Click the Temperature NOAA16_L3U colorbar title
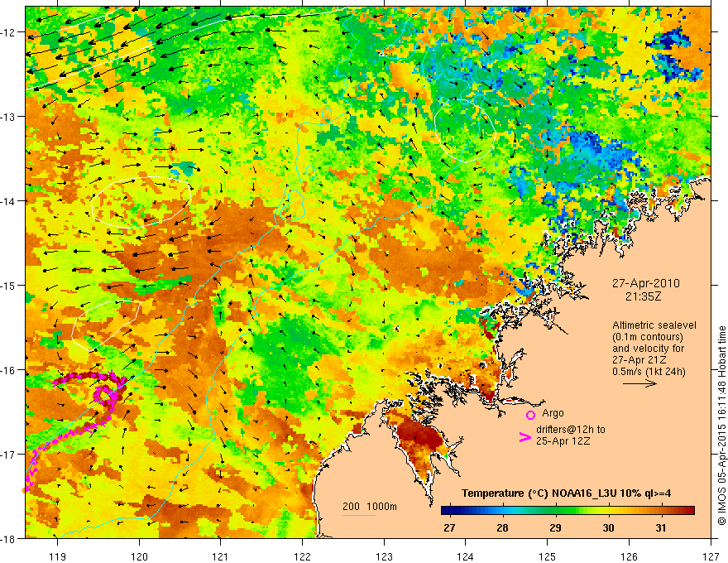The image size is (728, 563). pos(566,493)
